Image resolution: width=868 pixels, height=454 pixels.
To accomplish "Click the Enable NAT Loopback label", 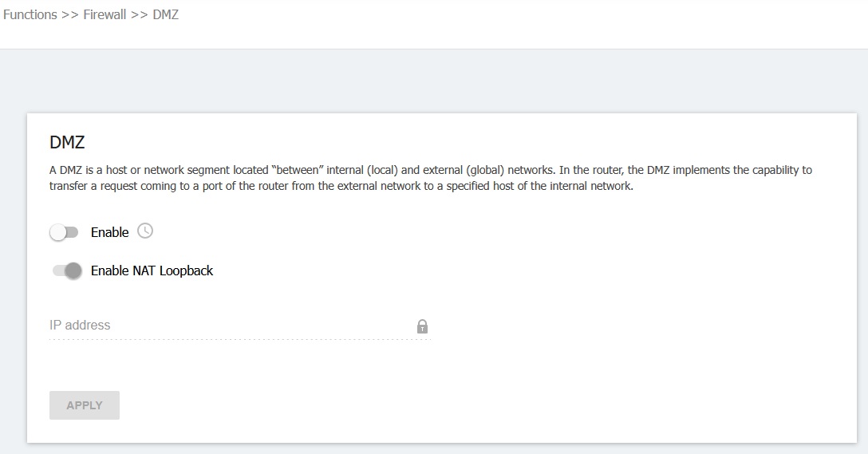I will [x=152, y=271].
